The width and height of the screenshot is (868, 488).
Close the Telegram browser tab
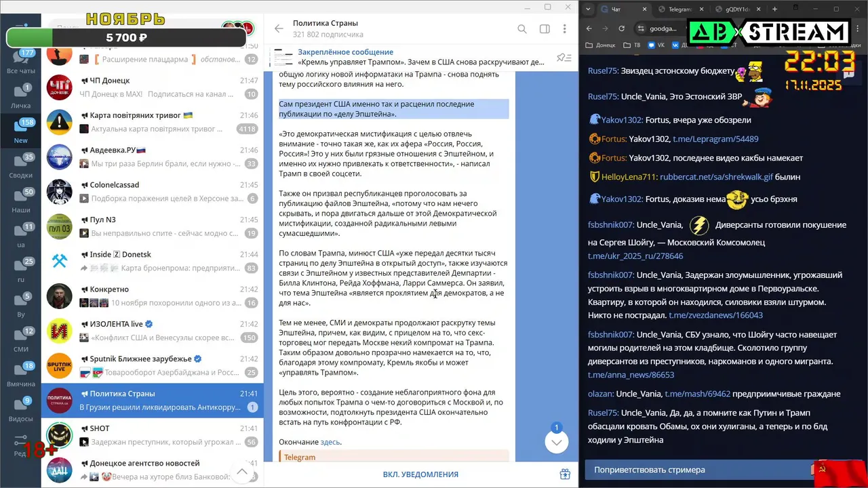tap(701, 9)
